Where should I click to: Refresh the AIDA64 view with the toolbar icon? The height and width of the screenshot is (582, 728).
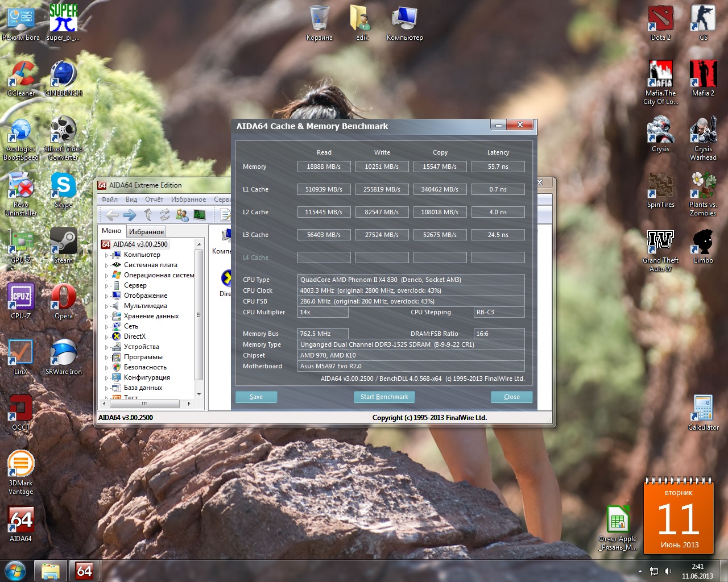164,215
